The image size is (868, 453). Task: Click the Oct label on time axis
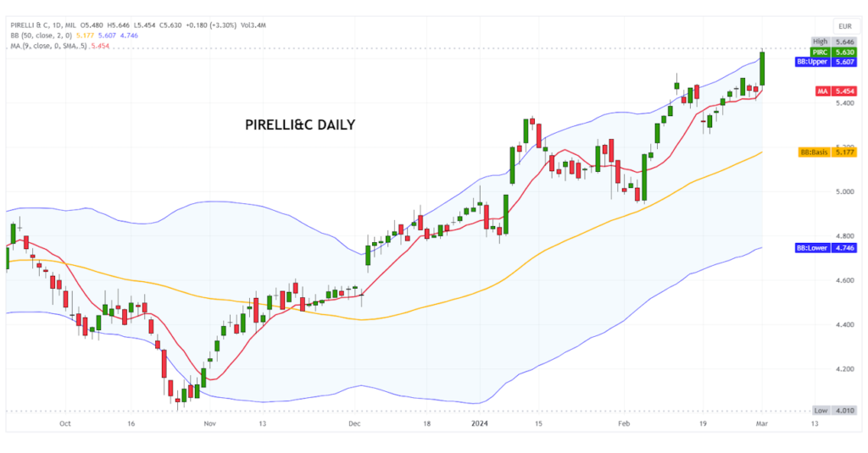65,423
